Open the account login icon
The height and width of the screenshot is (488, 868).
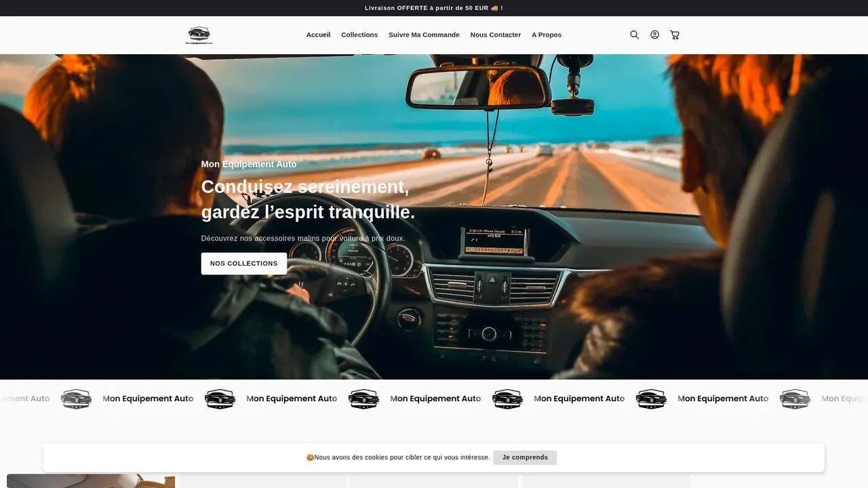click(654, 35)
